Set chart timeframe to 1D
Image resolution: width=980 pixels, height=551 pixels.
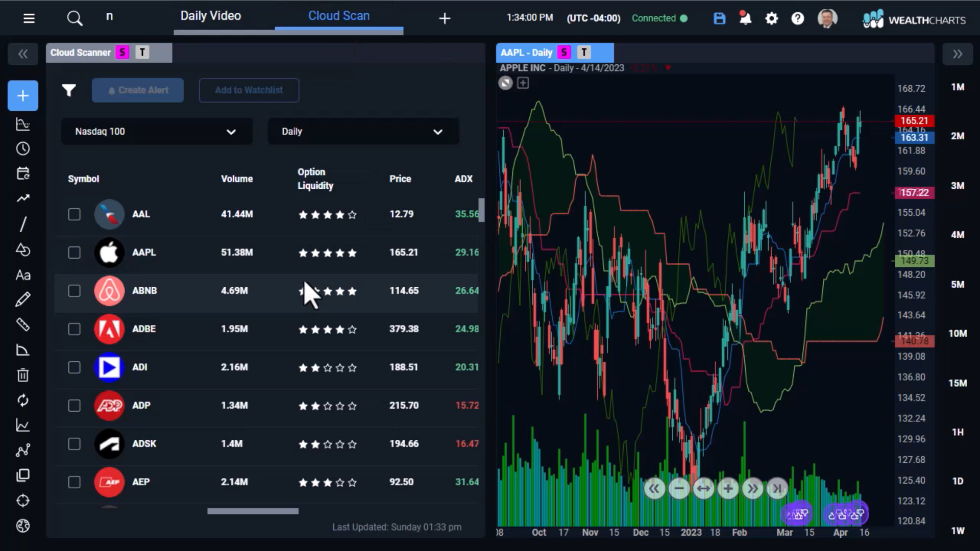[958, 481]
